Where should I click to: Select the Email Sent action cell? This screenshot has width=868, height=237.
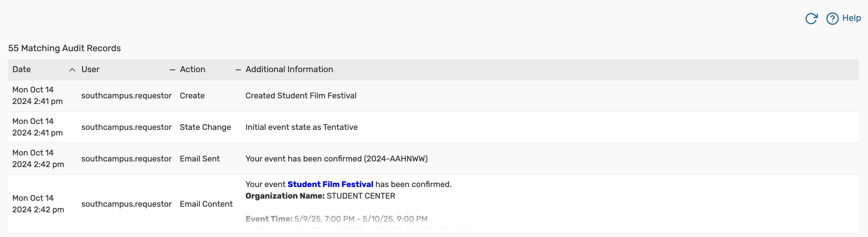(x=199, y=159)
